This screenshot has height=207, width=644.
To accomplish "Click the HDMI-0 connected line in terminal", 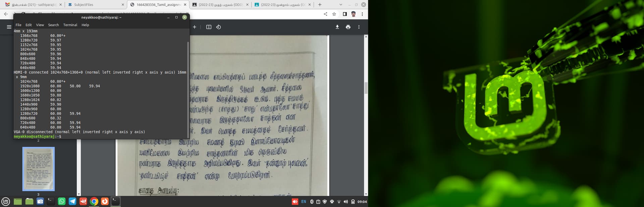I will (x=100, y=72).
